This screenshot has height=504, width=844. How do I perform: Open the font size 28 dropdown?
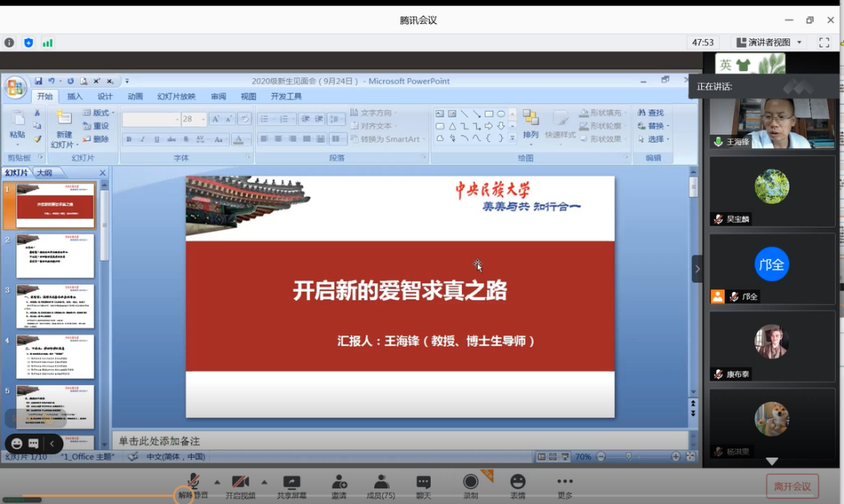pyautogui.click(x=202, y=119)
